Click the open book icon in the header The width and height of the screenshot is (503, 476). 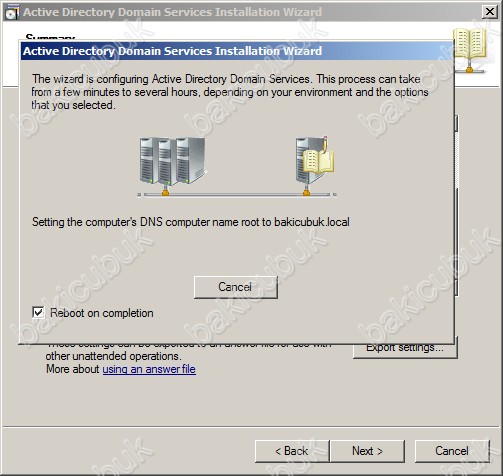[x=470, y=50]
